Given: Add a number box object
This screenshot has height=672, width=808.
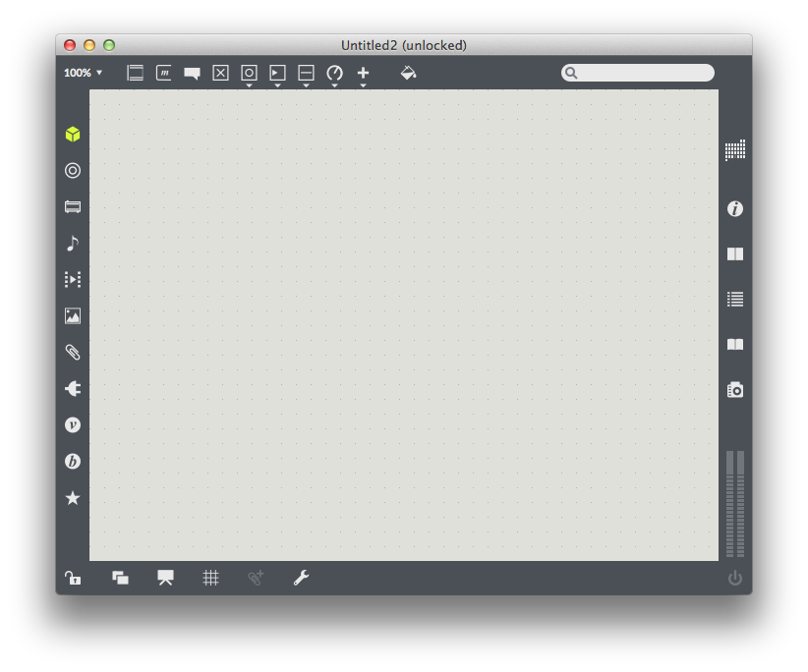Looking at the screenshot, I should 277,73.
